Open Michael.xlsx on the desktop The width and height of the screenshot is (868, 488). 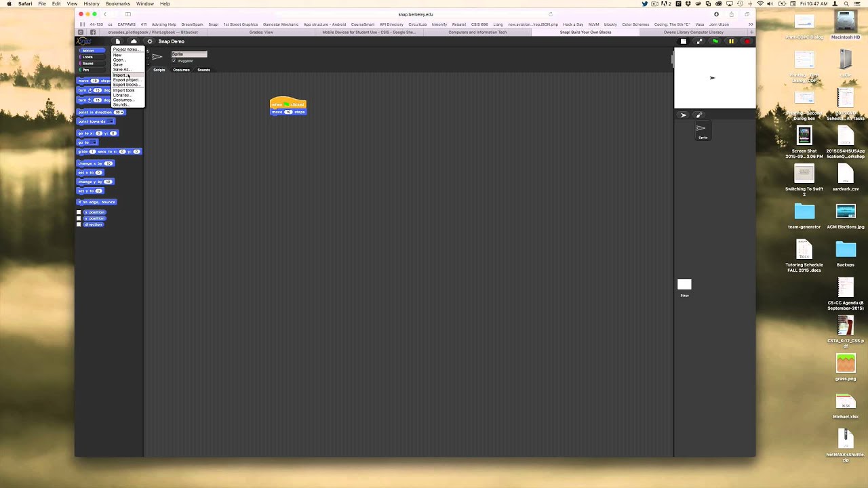tap(846, 406)
